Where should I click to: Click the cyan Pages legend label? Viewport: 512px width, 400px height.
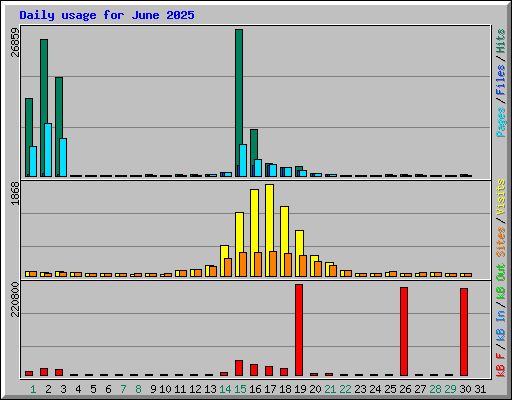click(x=501, y=122)
